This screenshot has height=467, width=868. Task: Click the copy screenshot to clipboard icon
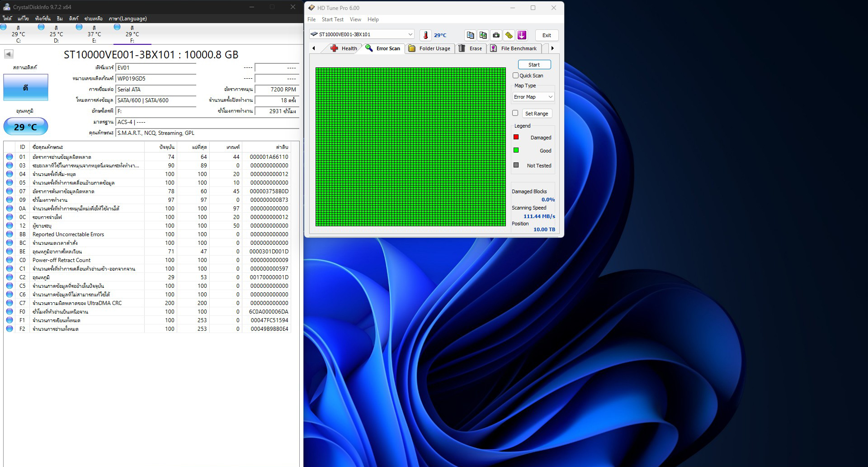pyautogui.click(x=483, y=35)
